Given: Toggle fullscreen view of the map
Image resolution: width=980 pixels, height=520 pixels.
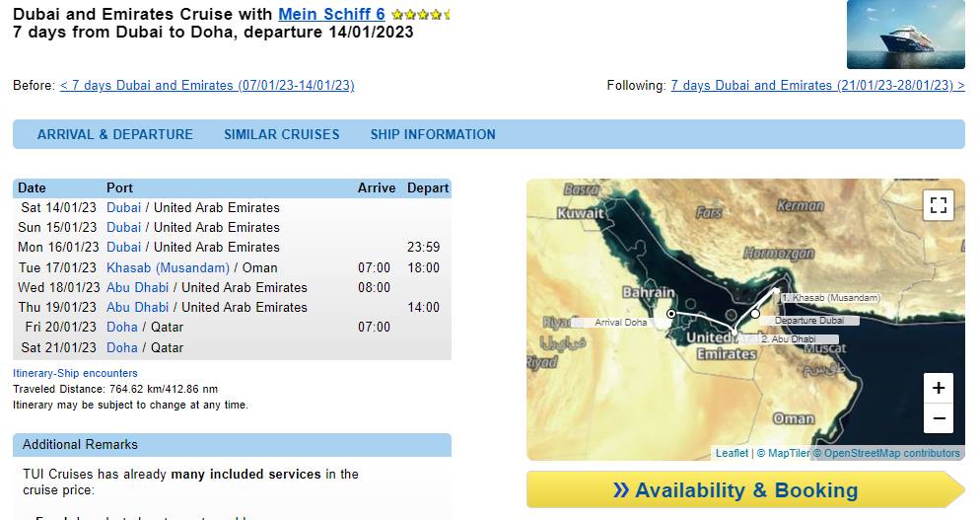Looking at the screenshot, I should (939, 205).
